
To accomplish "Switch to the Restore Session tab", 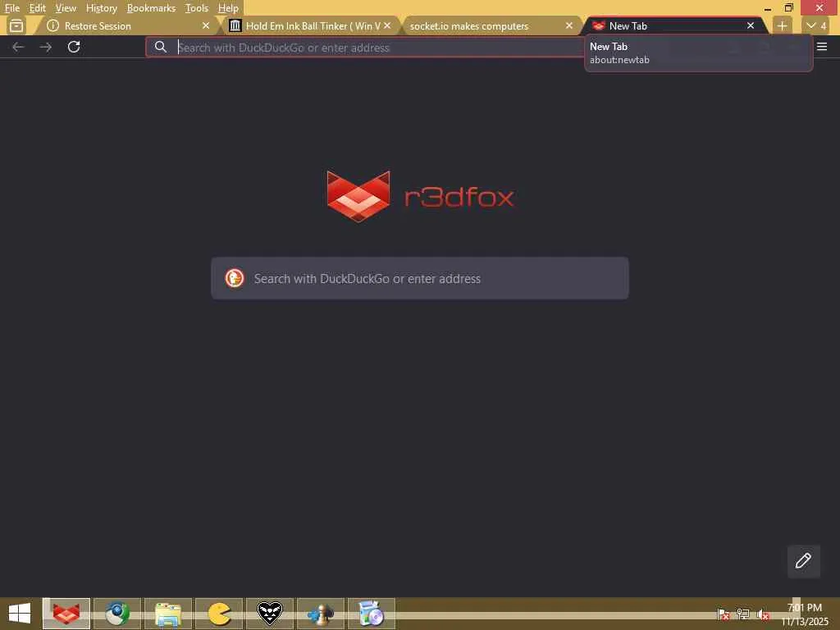I will pyautogui.click(x=127, y=25).
